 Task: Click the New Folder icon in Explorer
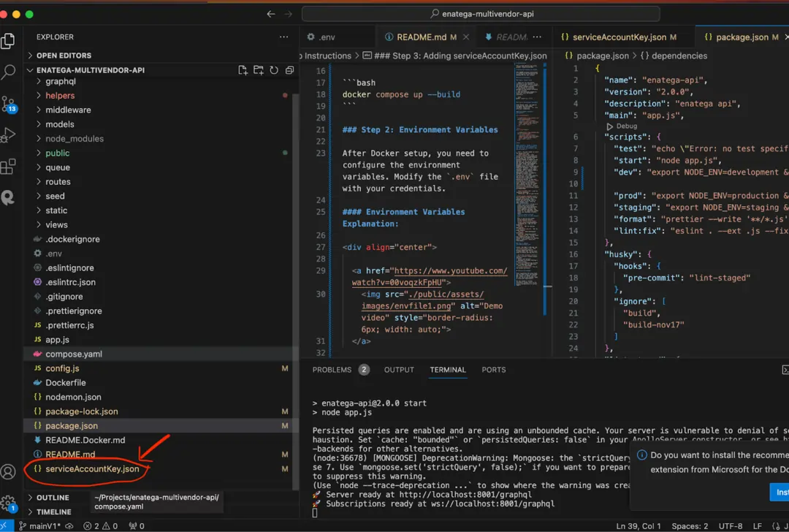tap(259, 70)
